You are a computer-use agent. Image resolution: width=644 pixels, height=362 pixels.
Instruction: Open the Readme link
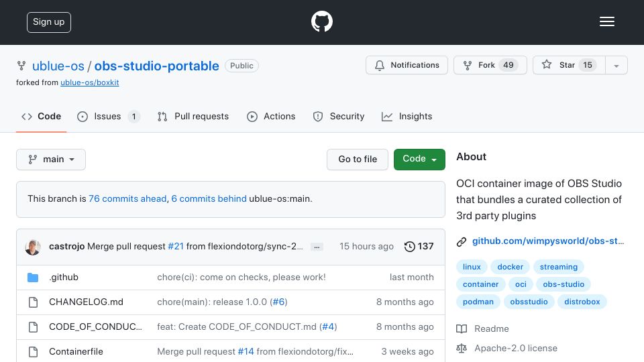[482, 328]
